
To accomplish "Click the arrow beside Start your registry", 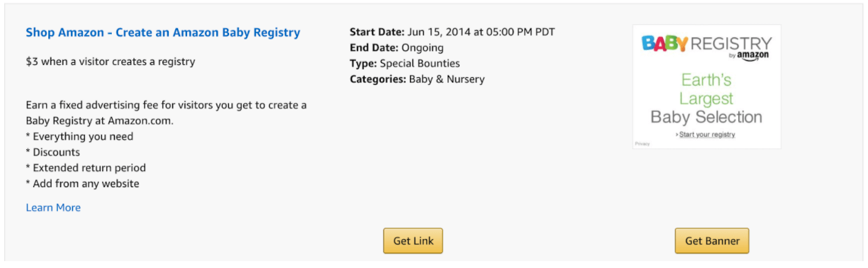I will coord(677,135).
